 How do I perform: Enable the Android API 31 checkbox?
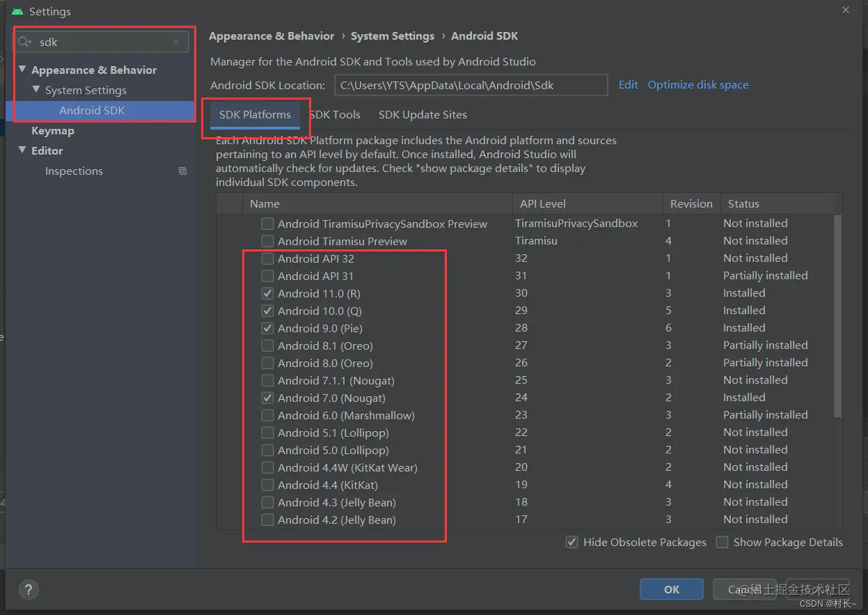pos(267,276)
